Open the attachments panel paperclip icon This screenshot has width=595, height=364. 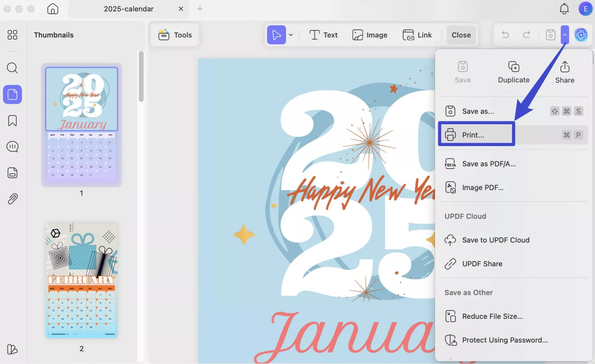12,198
